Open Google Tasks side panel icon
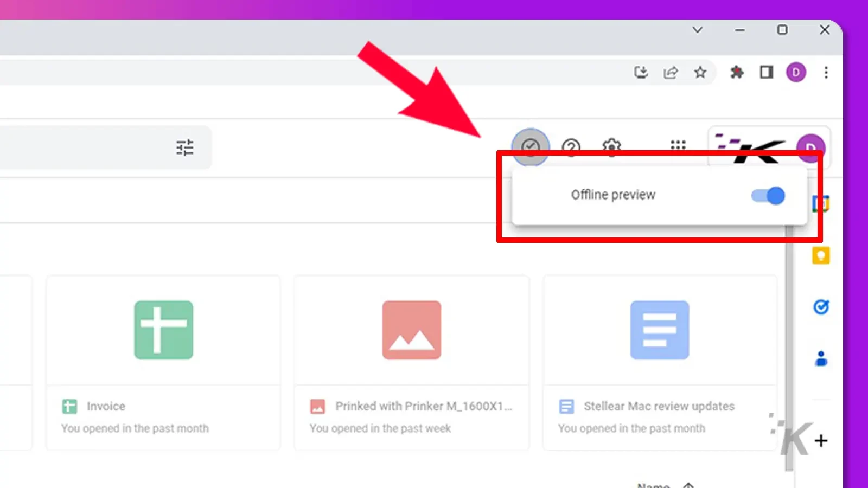868x488 pixels. 821,307
